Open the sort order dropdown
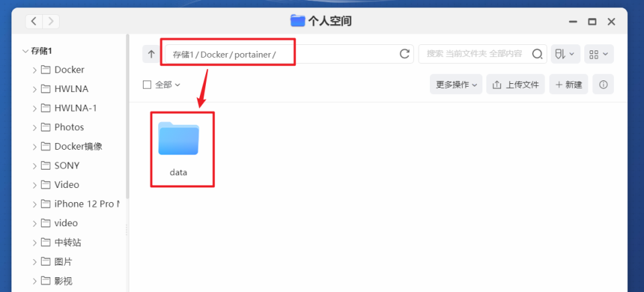Screen dimensions: 644x292 [x=566, y=54]
